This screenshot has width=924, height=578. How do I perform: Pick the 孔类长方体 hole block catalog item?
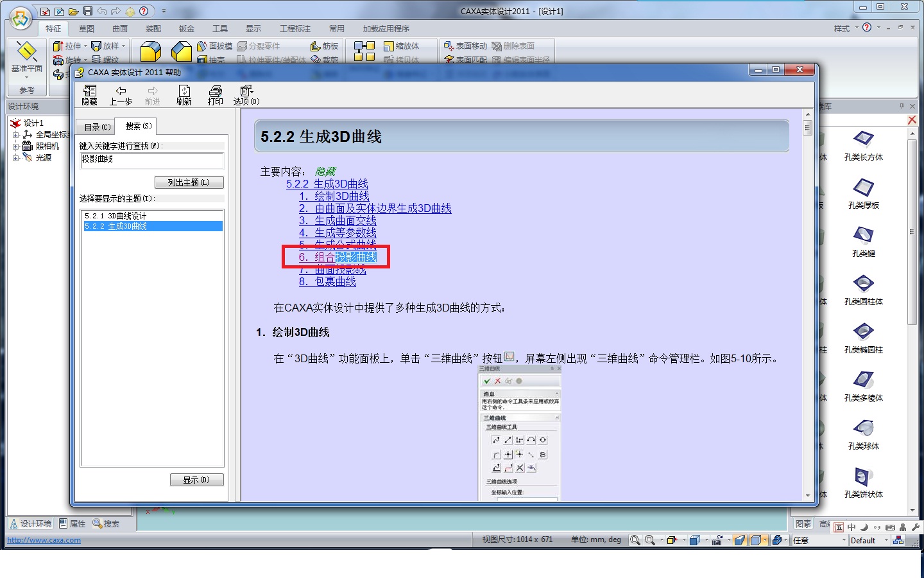coord(863,145)
